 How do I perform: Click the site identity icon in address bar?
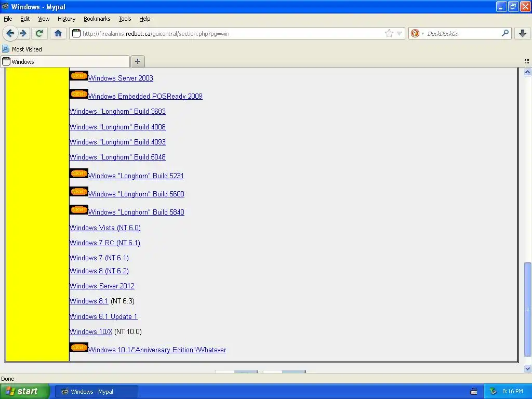tap(76, 33)
